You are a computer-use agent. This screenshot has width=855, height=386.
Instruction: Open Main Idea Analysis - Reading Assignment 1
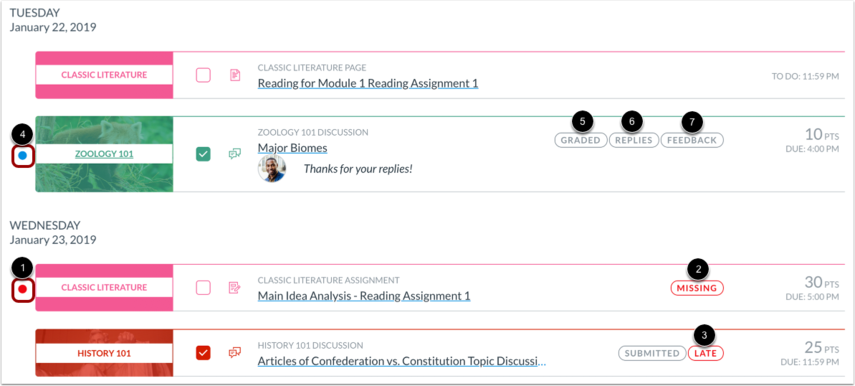click(364, 296)
